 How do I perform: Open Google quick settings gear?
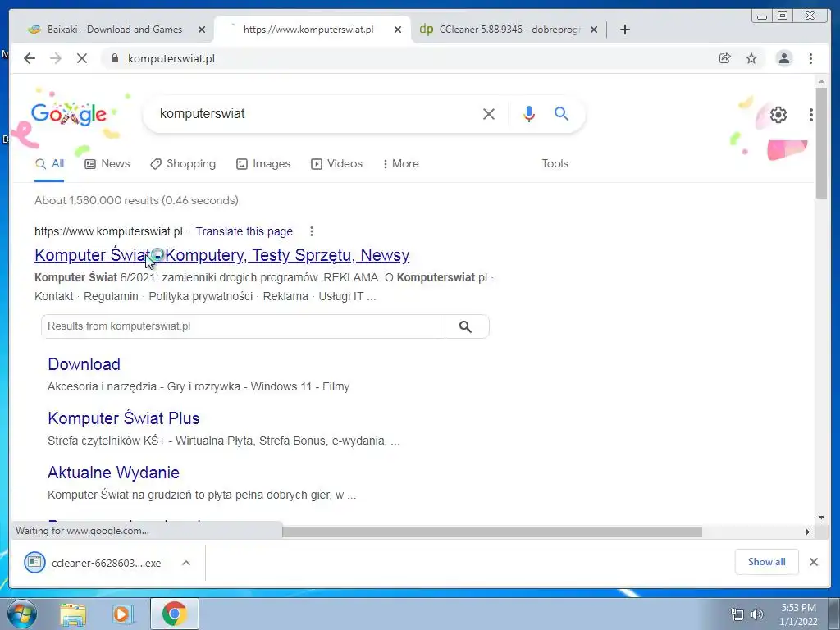pos(778,115)
